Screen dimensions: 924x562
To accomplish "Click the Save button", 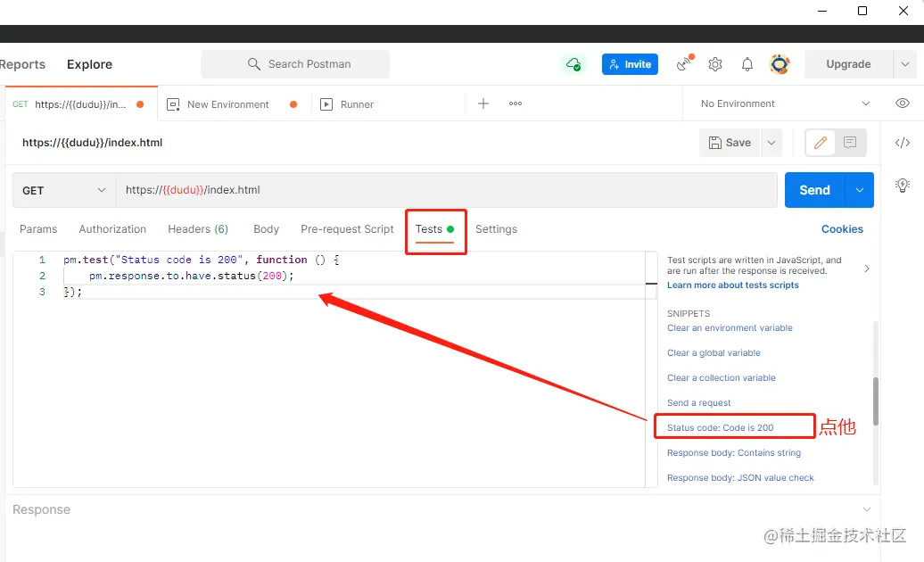I will 730,143.
